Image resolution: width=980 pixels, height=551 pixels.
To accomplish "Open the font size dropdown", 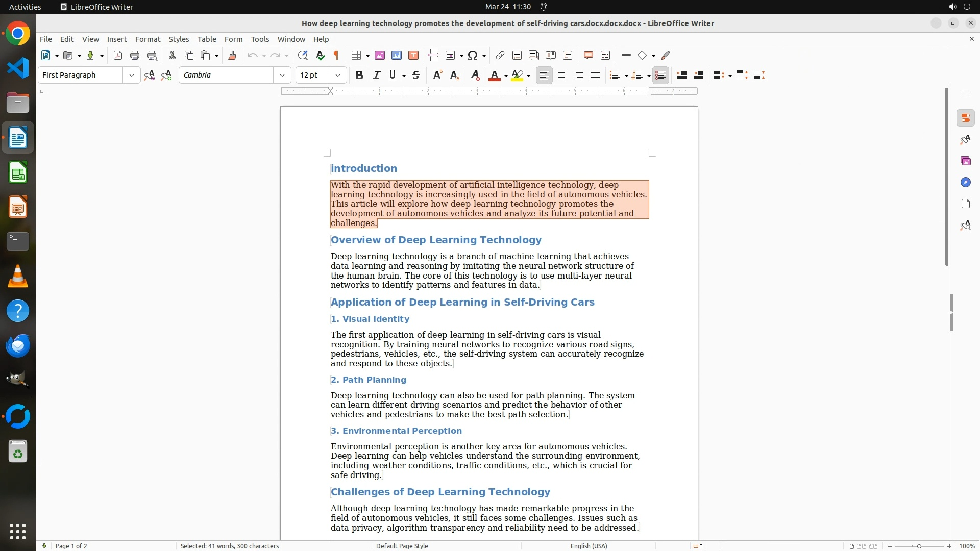I will (337, 75).
